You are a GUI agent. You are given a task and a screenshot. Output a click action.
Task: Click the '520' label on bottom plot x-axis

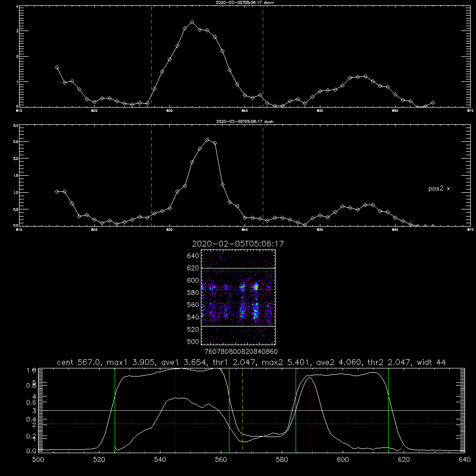tap(99, 460)
